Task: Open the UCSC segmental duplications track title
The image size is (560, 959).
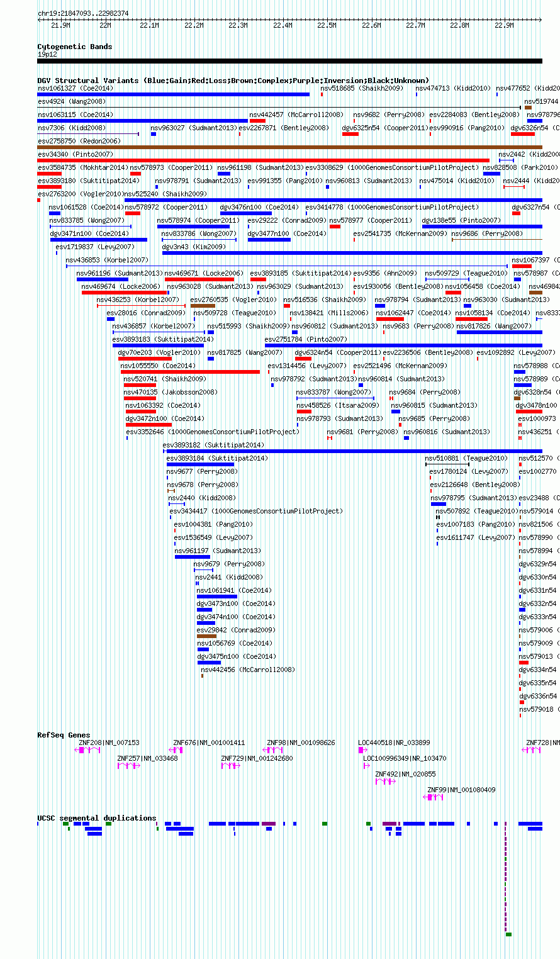Action: click(97, 818)
